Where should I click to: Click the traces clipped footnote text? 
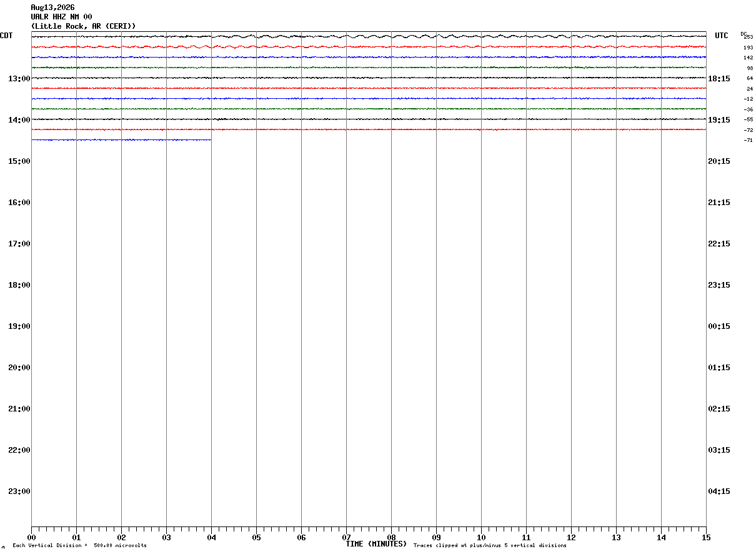(x=490, y=546)
